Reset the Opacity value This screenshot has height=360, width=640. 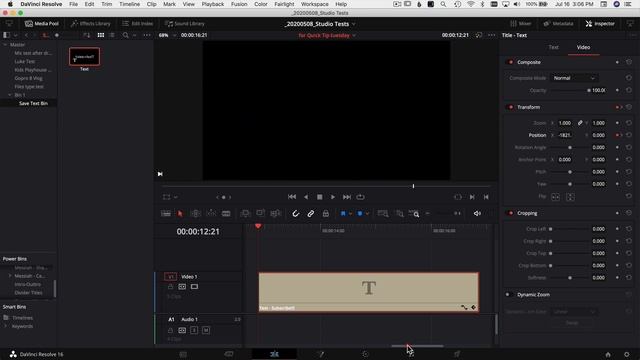click(x=629, y=90)
